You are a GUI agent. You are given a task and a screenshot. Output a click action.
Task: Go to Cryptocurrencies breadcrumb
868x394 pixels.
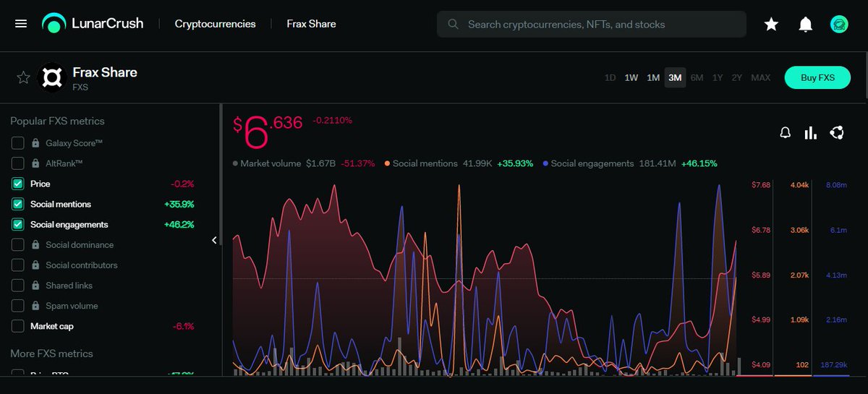215,24
